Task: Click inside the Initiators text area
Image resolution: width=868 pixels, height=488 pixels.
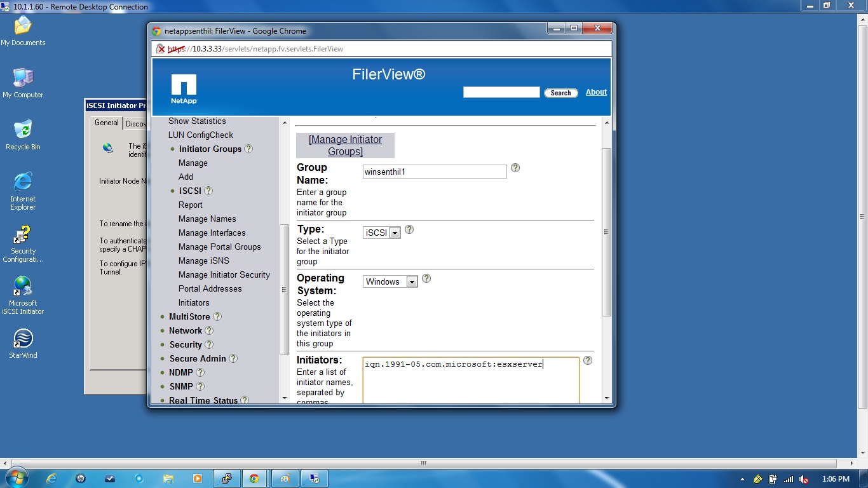Action: coord(471,380)
